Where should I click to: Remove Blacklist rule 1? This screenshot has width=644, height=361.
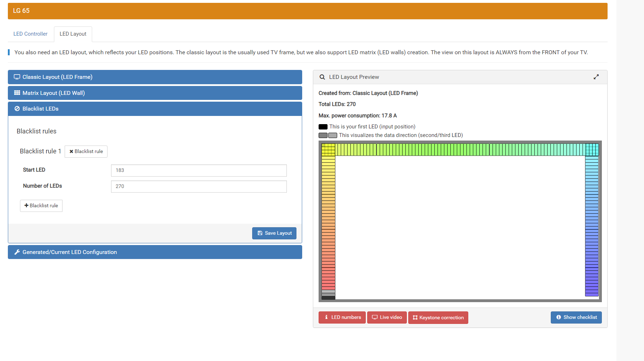click(x=86, y=152)
